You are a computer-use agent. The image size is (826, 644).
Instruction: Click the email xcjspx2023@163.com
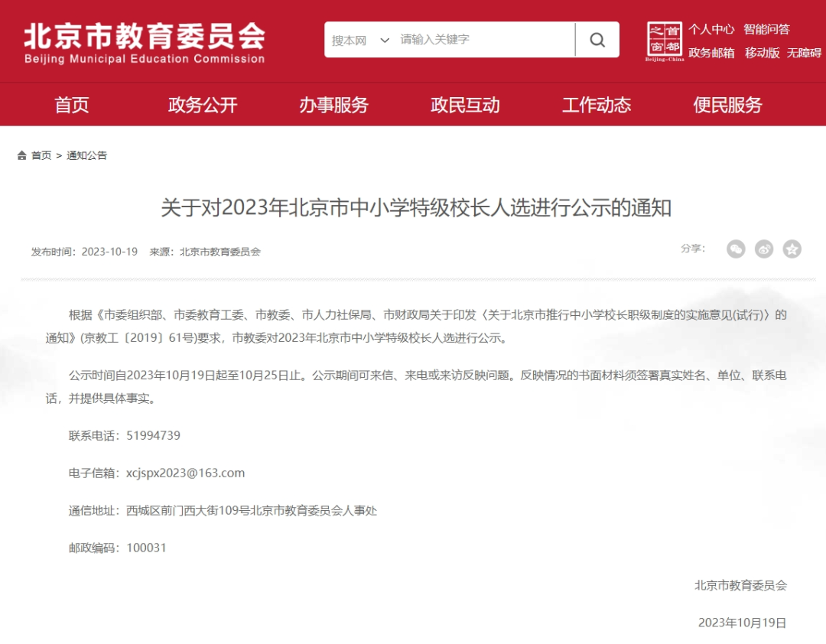(x=185, y=473)
